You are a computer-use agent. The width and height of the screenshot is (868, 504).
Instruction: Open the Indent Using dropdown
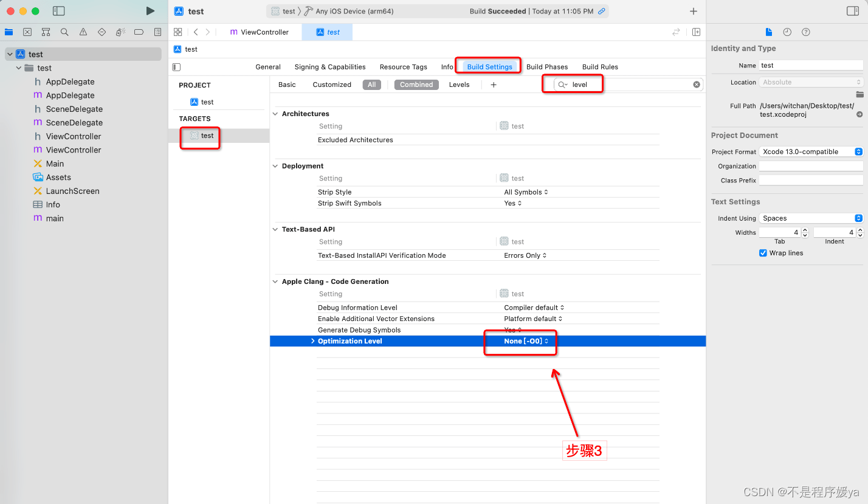(x=811, y=218)
